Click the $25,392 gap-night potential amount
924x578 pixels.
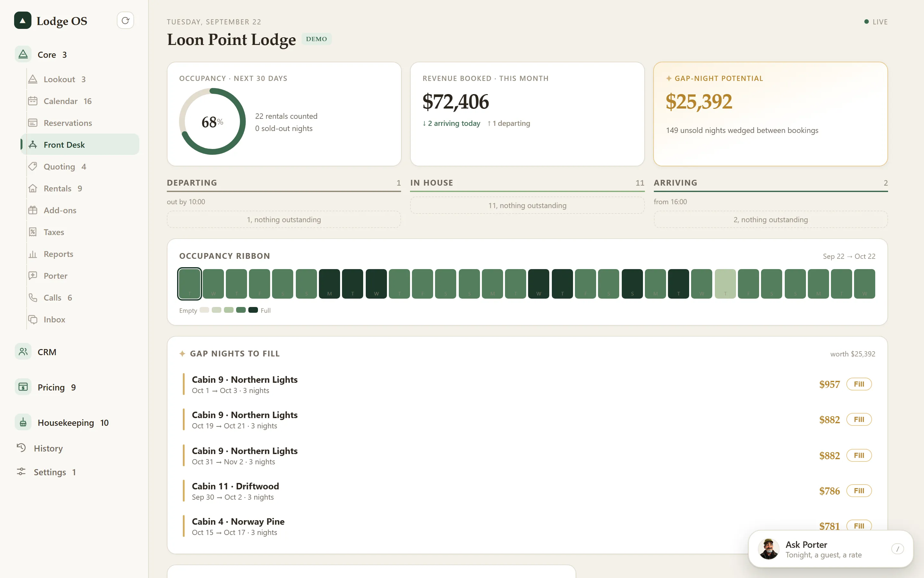click(x=699, y=102)
